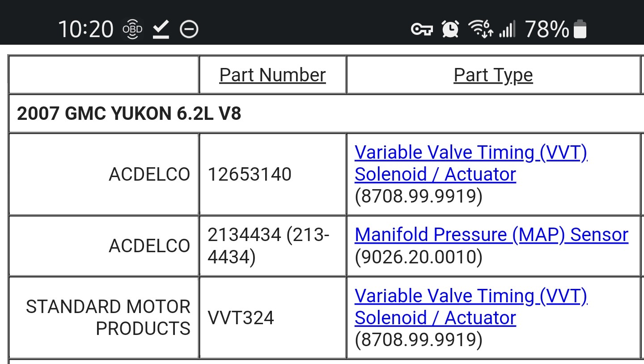
Task: Tap the alarm clock icon
Action: click(x=450, y=30)
